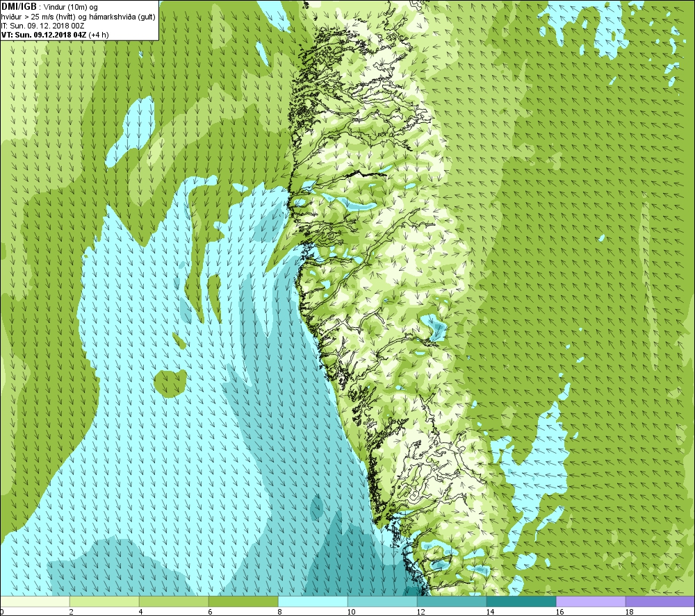Viewport: 695px width, 616px height.
Task: Click the 6–8 m/s dark green swatch
Action: (x=243, y=601)
